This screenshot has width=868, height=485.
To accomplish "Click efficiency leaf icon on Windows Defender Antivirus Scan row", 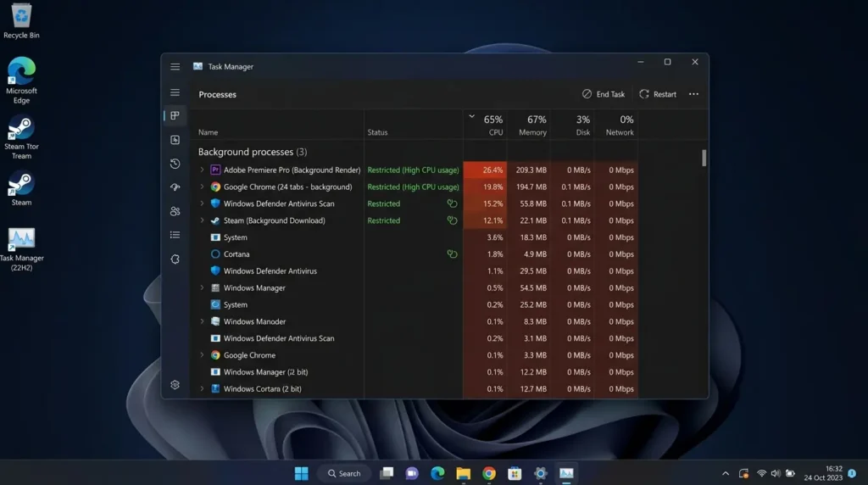I will [453, 203].
